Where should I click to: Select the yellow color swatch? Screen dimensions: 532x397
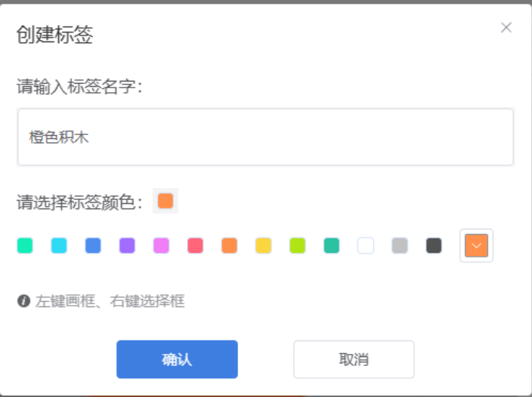263,245
